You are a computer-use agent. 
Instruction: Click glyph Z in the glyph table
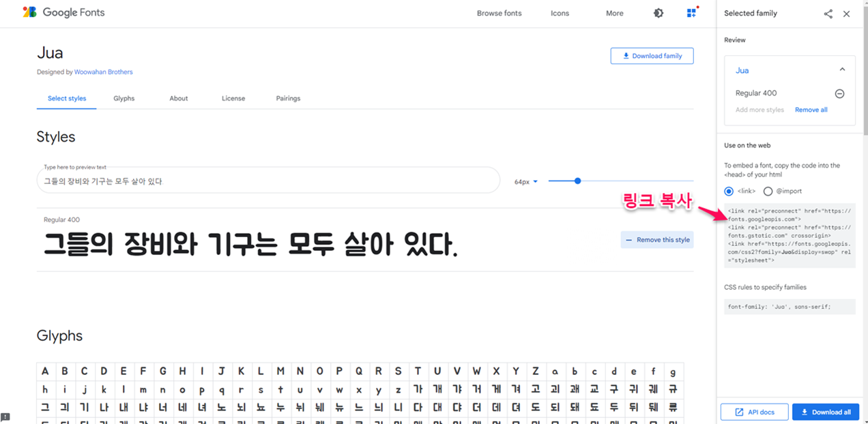coord(536,372)
